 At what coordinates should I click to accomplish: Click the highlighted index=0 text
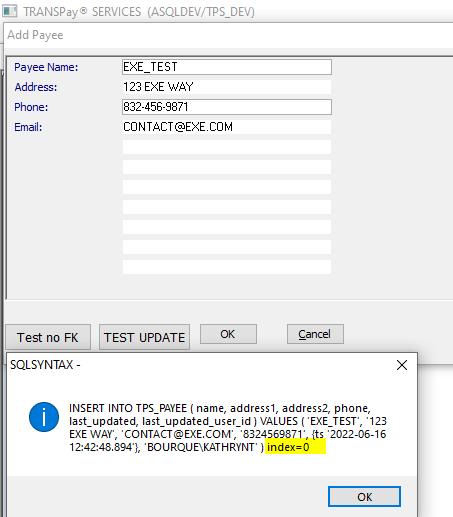288,447
